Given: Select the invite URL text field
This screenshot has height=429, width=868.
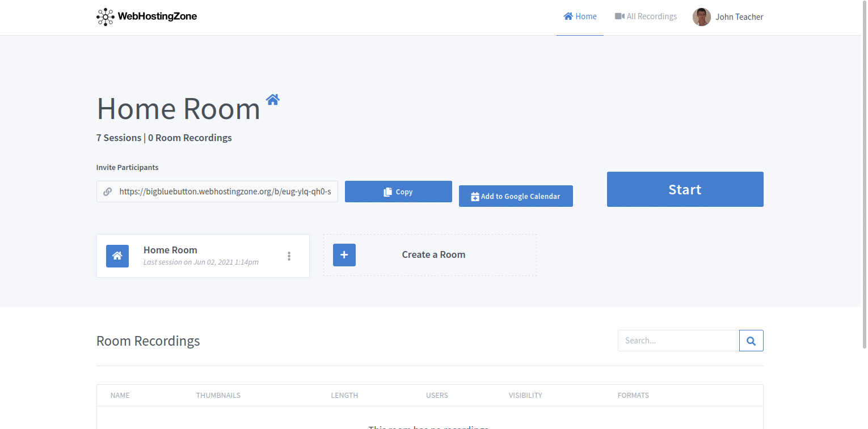Looking at the screenshot, I should [221, 192].
